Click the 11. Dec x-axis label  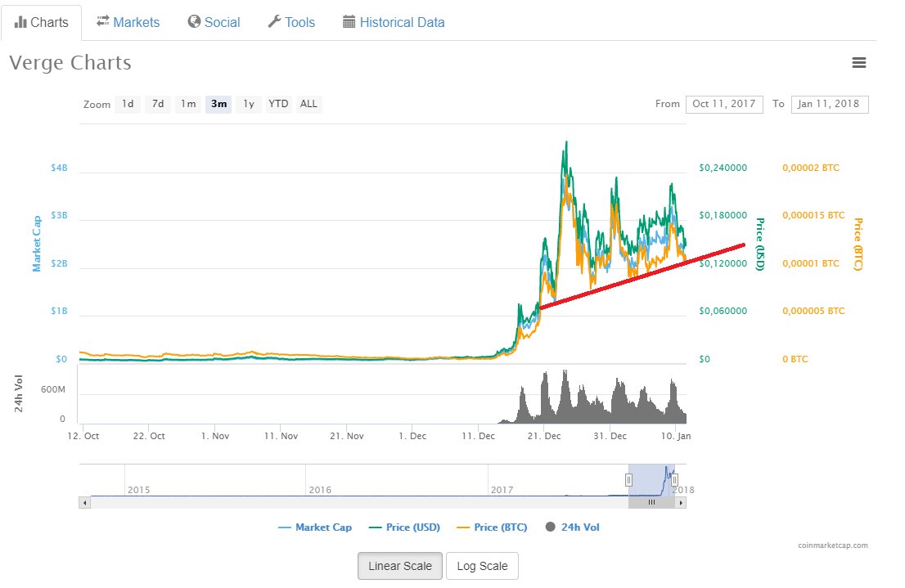point(478,436)
